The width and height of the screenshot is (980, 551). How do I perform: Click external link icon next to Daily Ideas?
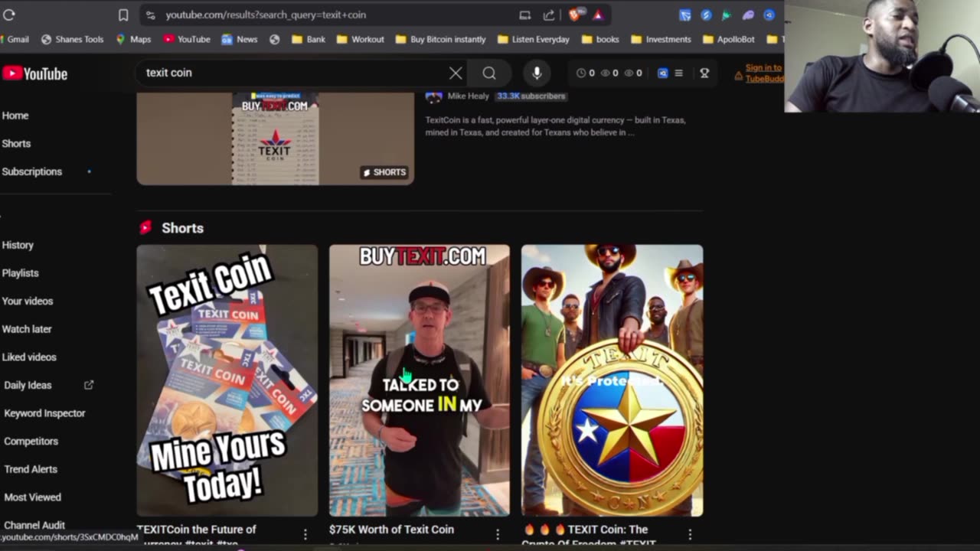89,385
